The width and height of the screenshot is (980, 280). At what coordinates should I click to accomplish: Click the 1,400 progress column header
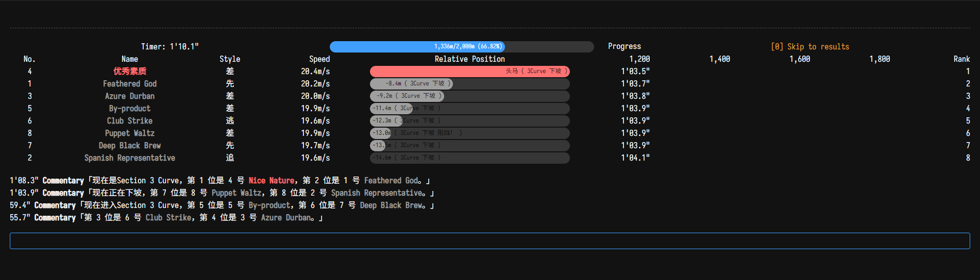[x=720, y=59]
